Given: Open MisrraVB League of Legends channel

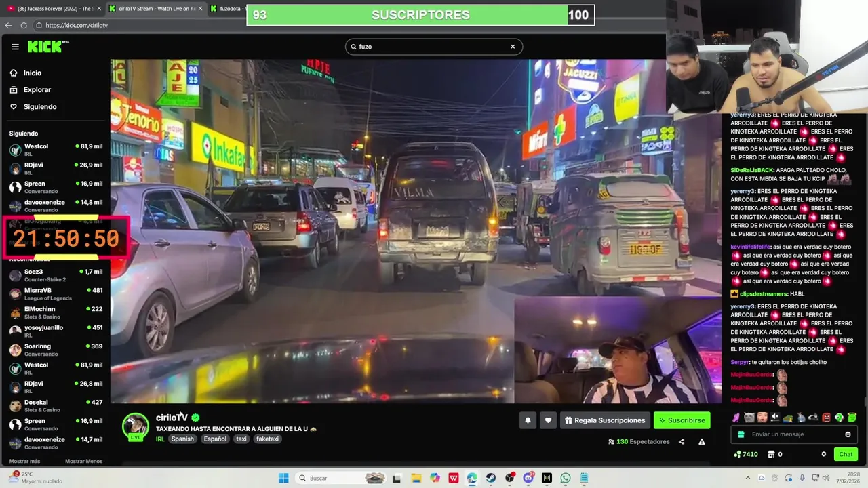Looking at the screenshot, I should tap(56, 294).
